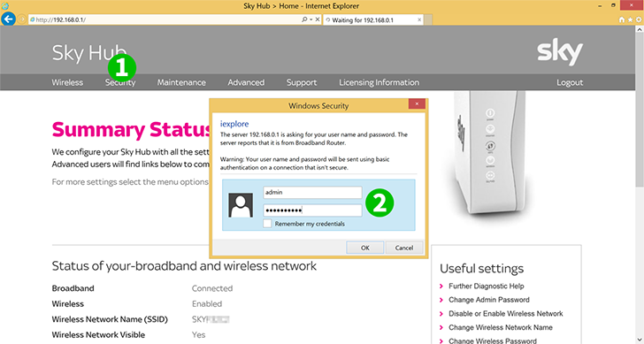Open the Advanced menu
The width and height of the screenshot is (644, 344).
246,82
